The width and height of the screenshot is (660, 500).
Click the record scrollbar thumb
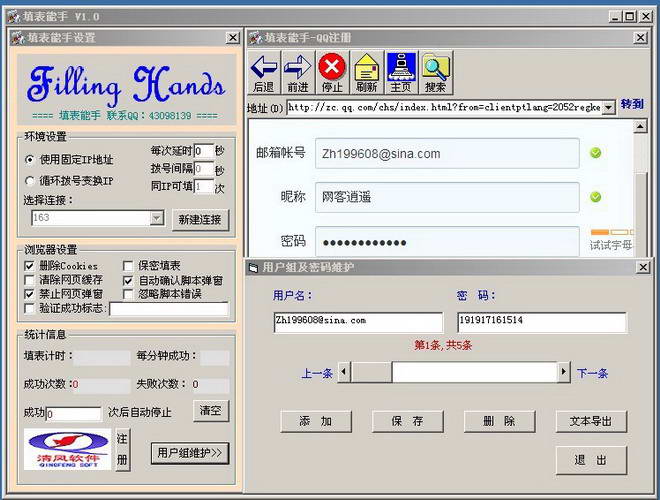point(371,372)
